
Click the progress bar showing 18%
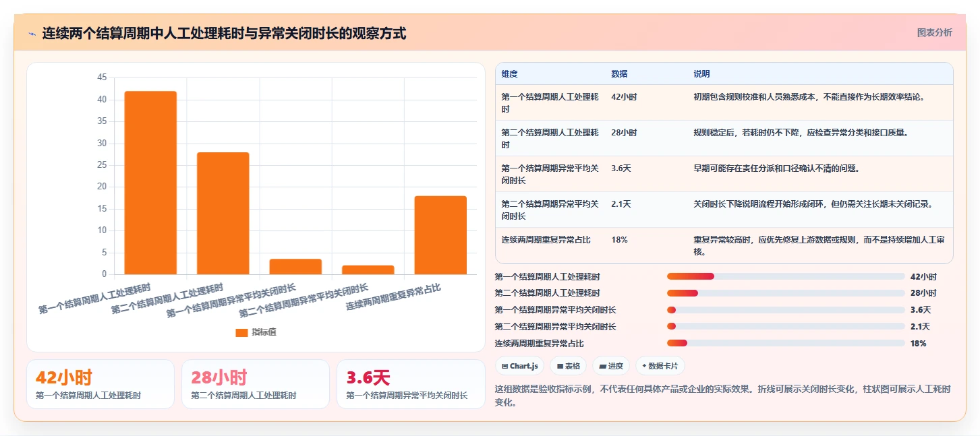tap(786, 343)
